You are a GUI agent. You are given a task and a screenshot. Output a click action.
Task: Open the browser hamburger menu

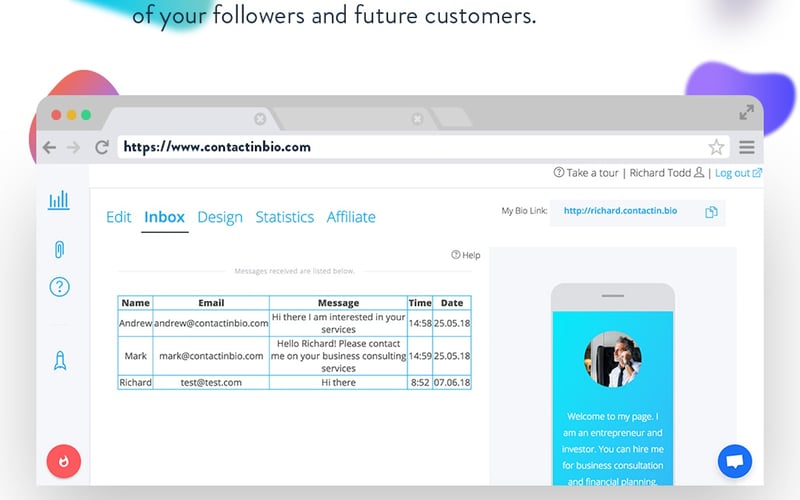tap(747, 147)
